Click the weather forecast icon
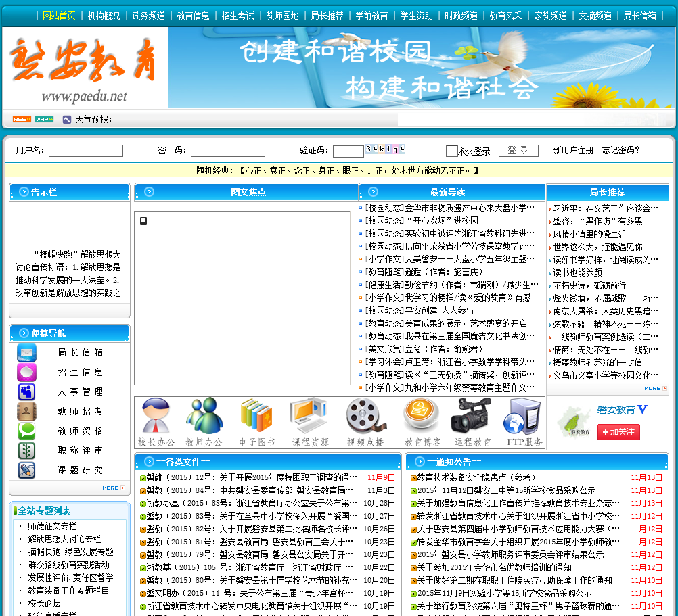The height and width of the screenshot is (616, 678). point(66,120)
